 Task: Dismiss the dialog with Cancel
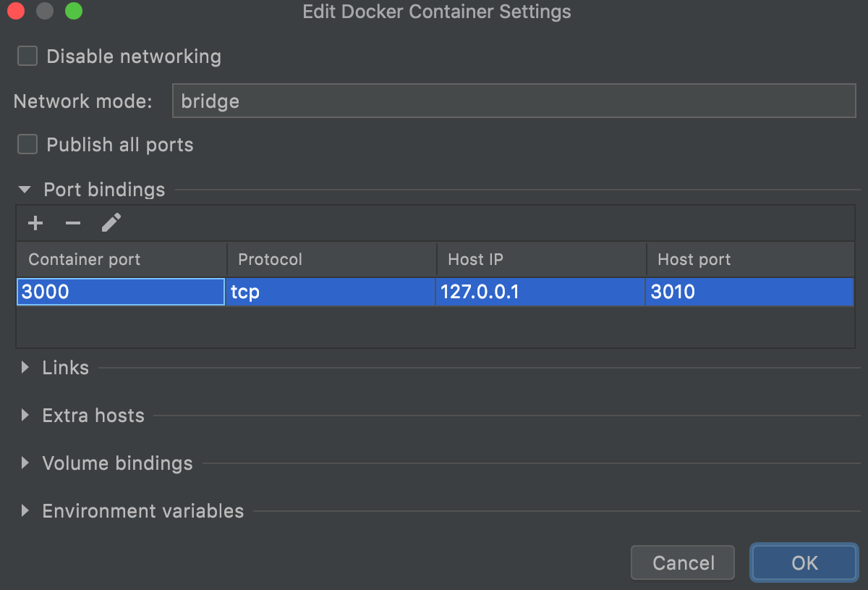(x=682, y=562)
